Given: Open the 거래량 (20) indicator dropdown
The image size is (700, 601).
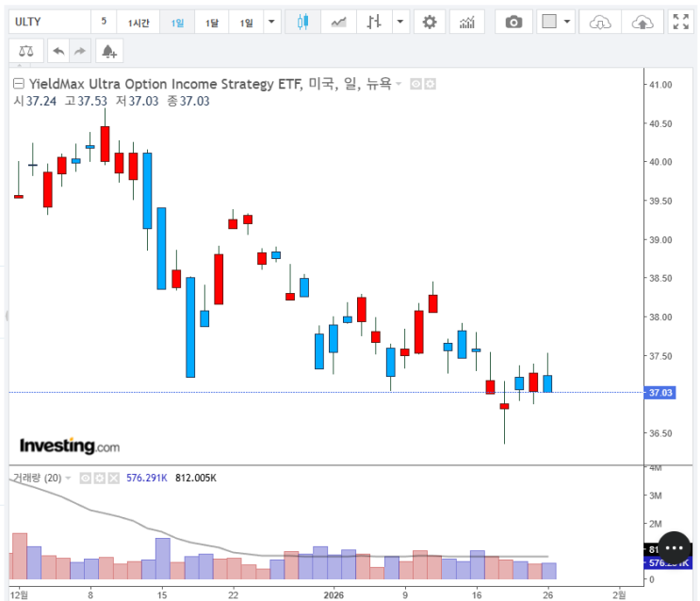Looking at the screenshot, I should click(68, 479).
